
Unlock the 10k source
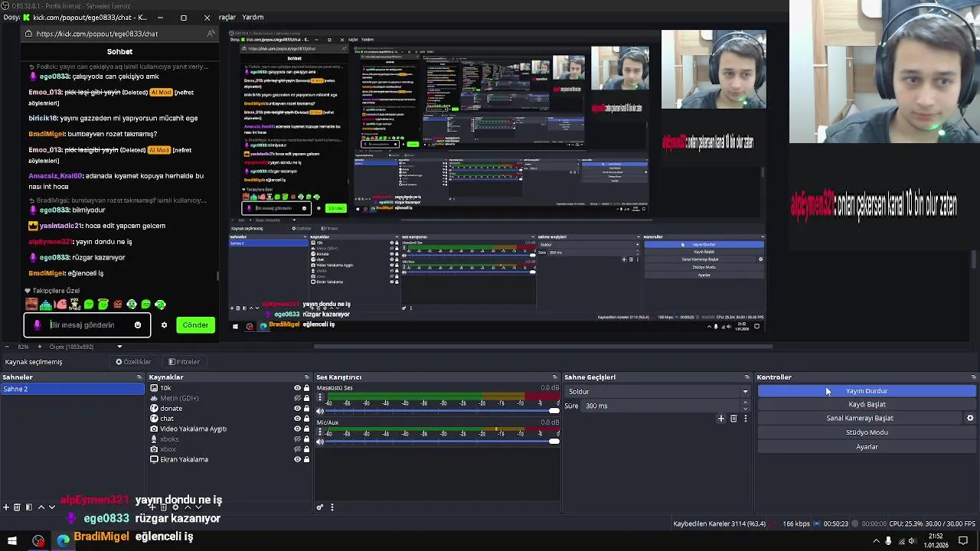coord(306,388)
